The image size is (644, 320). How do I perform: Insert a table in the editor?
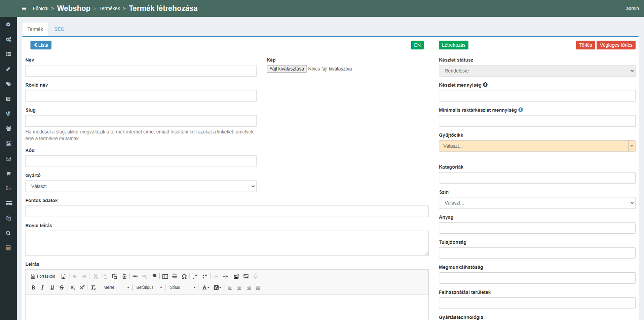165,276
